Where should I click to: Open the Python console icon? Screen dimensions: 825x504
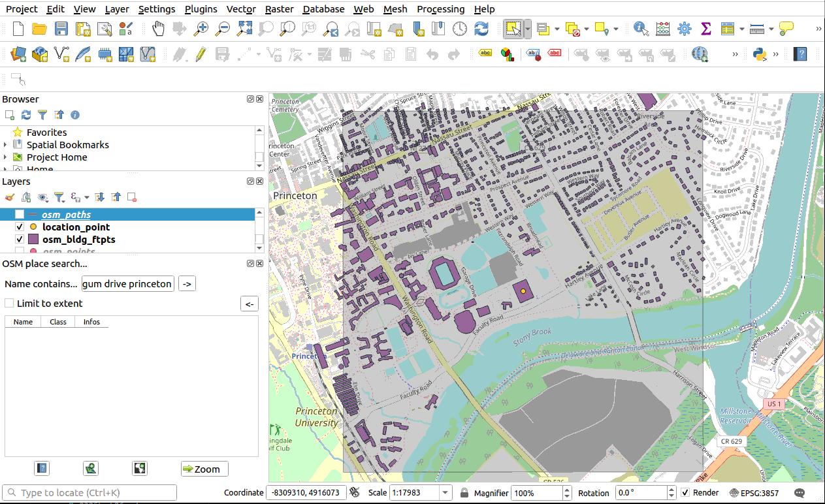pyautogui.click(x=759, y=54)
